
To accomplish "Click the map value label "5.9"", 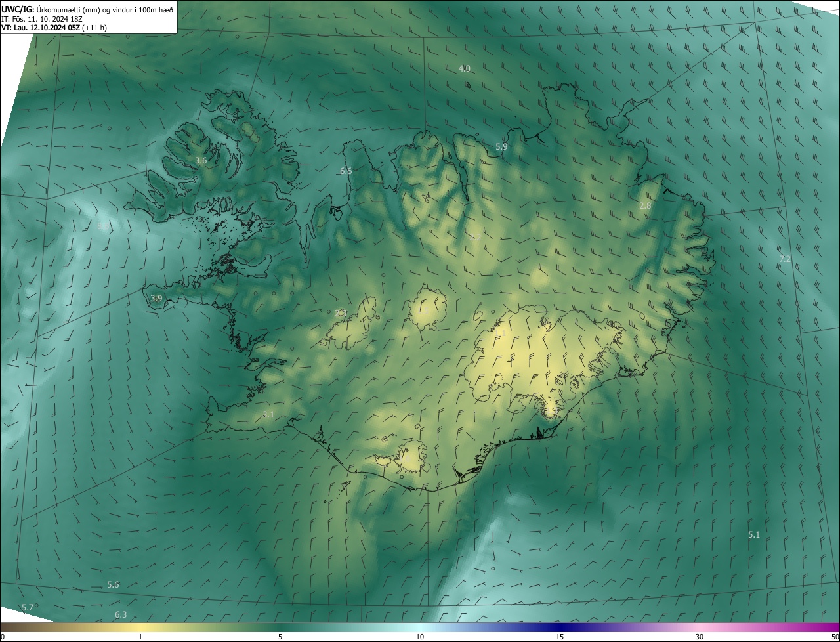I will pyautogui.click(x=501, y=147).
